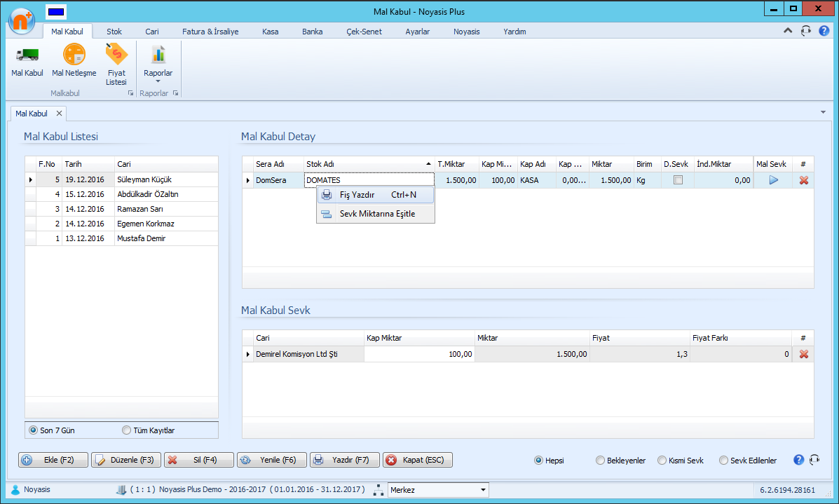The height and width of the screenshot is (504, 839).
Task: Delete the DOMATES detail row with red X
Action: click(x=804, y=180)
